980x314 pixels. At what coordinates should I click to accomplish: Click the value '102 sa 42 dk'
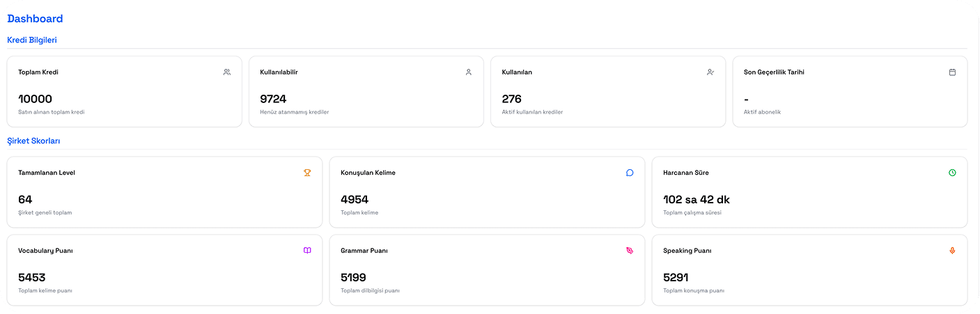(697, 199)
